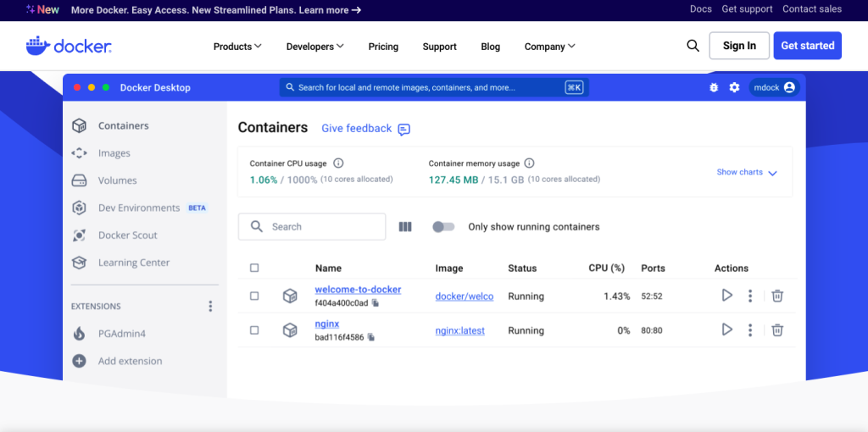Open the website search magnifier icon
868x432 pixels.
tap(693, 46)
